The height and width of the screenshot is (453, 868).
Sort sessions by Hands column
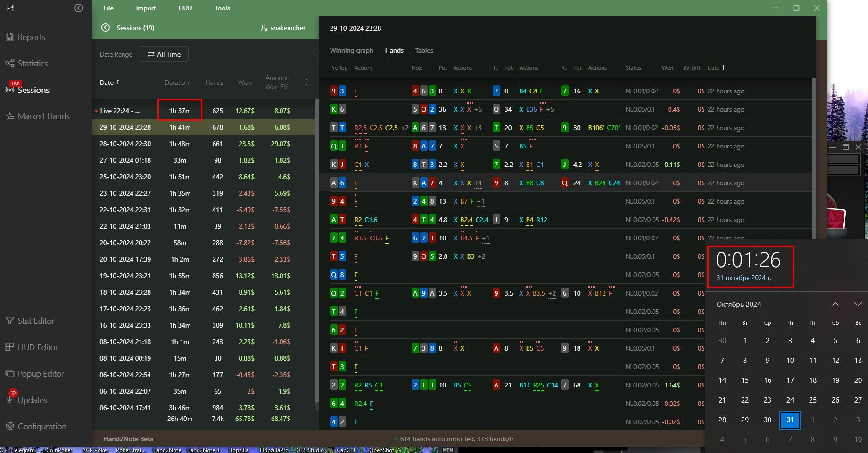coord(214,82)
